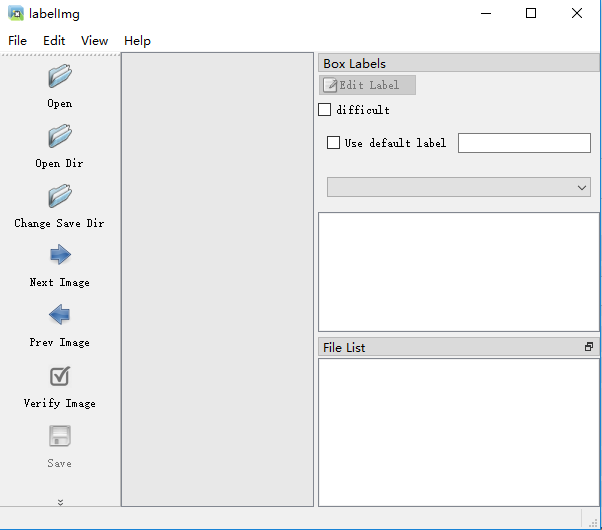
Task: Click the Open file icon
Action: 60,76
